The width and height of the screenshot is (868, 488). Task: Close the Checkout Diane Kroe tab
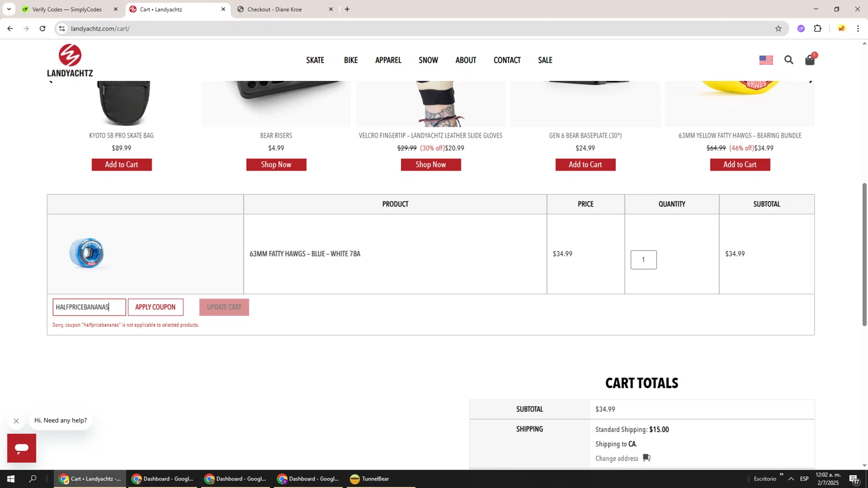[331, 9]
